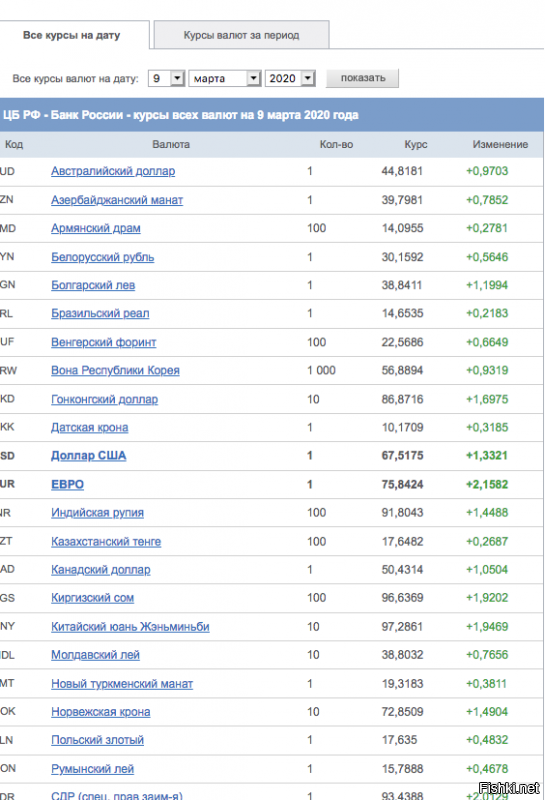This screenshot has width=545, height=800.
Task: Click the Изменение column header
Action: point(500,144)
